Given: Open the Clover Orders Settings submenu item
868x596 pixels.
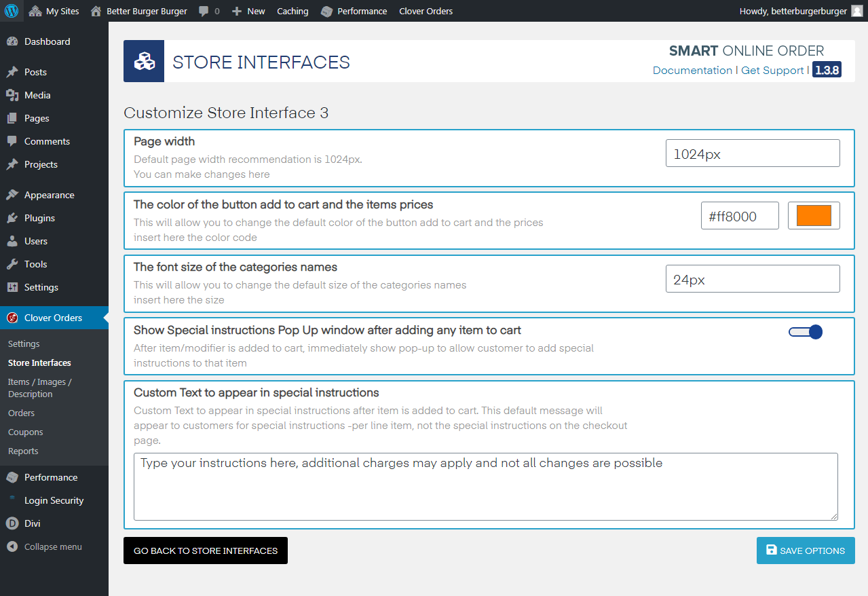Looking at the screenshot, I should (24, 344).
